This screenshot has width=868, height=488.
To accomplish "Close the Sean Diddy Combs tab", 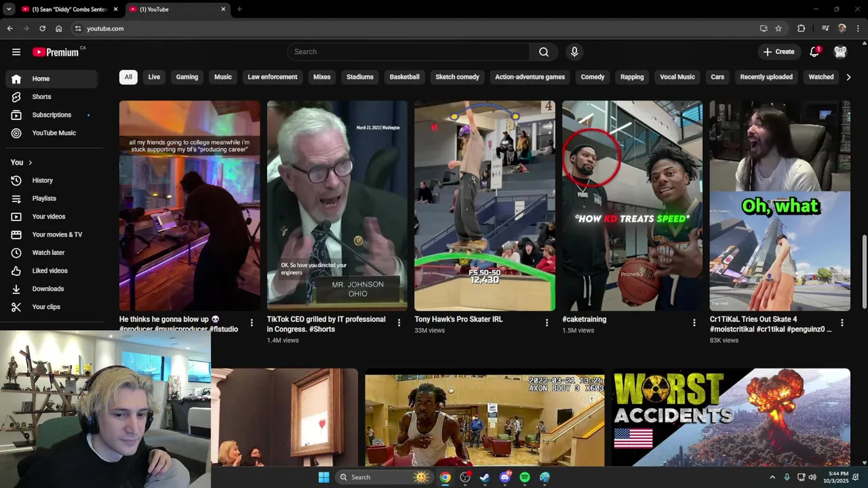I will point(115,9).
